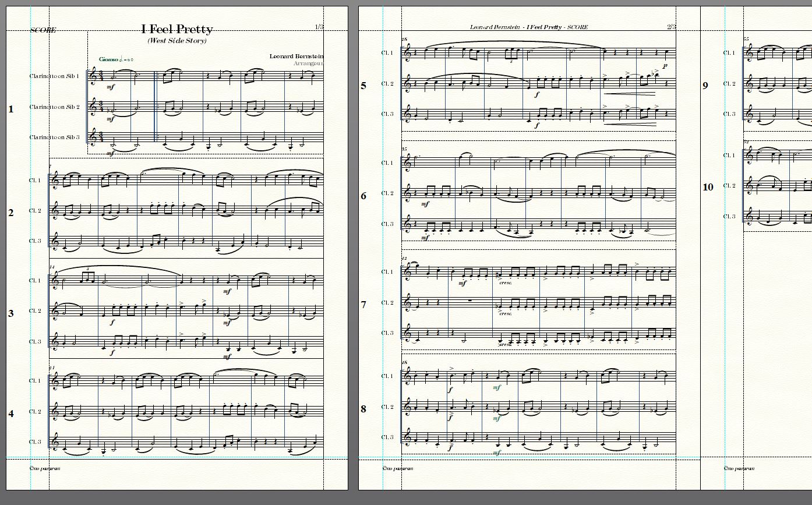Click system number 3 on first page
812x505 pixels.
point(11,313)
